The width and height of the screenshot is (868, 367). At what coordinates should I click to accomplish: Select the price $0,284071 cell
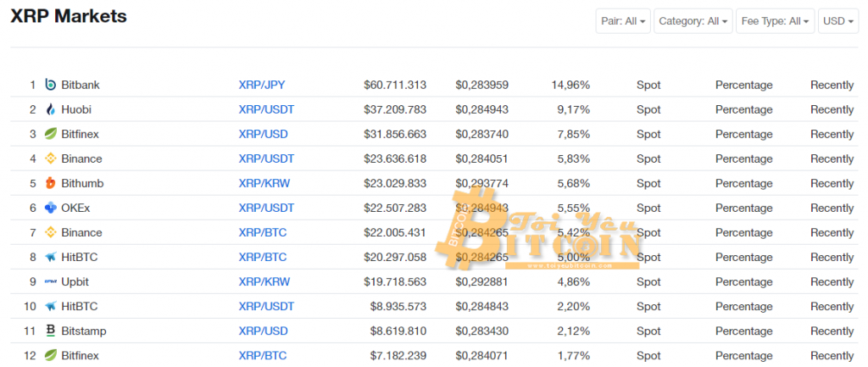point(482,355)
